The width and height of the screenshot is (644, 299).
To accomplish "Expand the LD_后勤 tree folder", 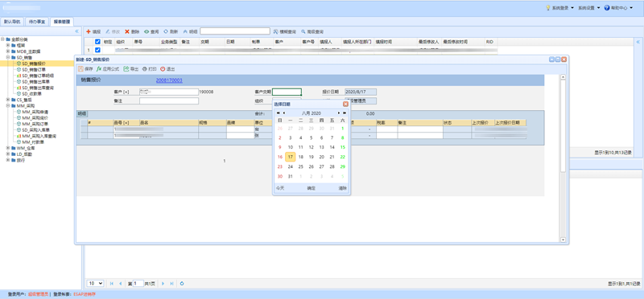I will click(8, 154).
